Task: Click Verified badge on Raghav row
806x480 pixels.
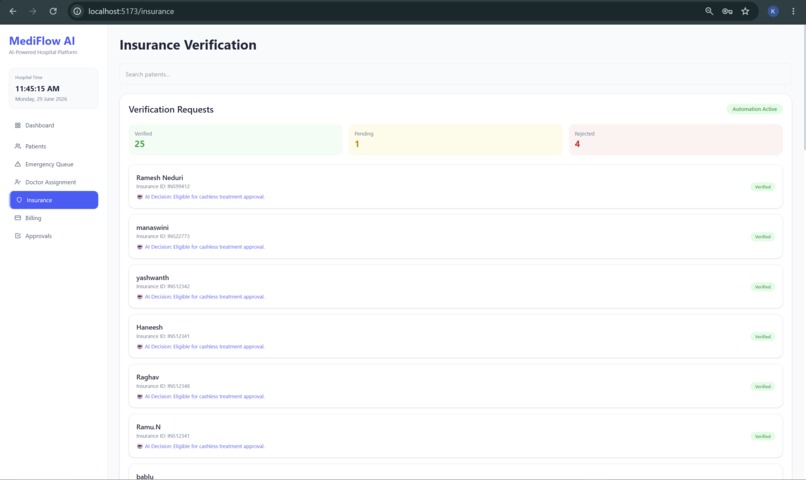Action: (x=763, y=386)
